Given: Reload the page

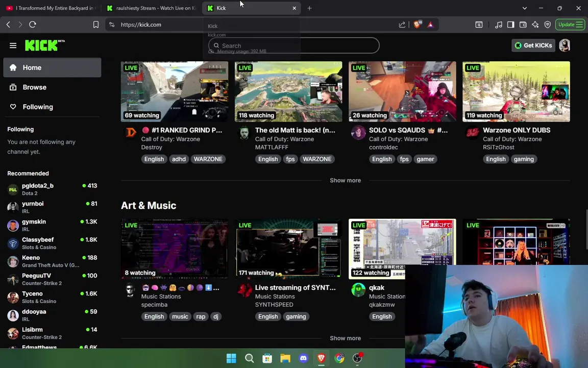Looking at the screenshot, I should [x=33, y=25].
